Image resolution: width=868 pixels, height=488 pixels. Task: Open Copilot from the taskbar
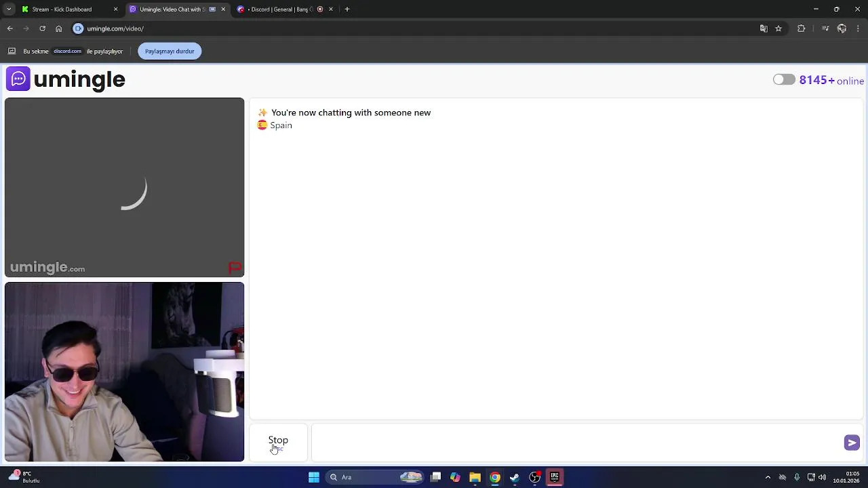(455, 477)
